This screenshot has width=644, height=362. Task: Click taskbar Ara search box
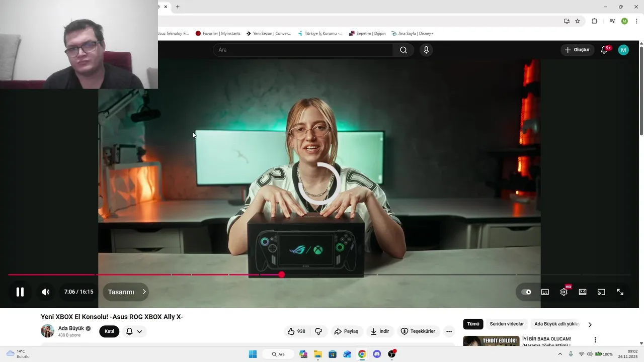click(x=279, y=354)
